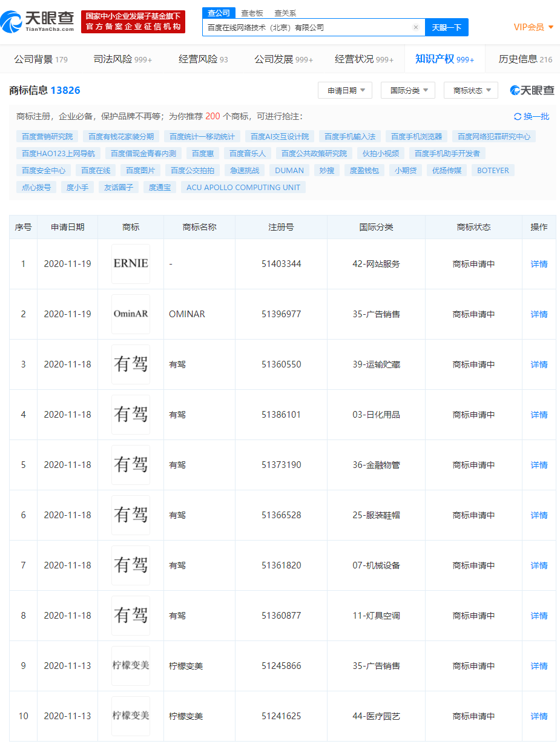Select 百度手机浏览器 tag
The height and width of the screenshot is (744, 560).
417,137
